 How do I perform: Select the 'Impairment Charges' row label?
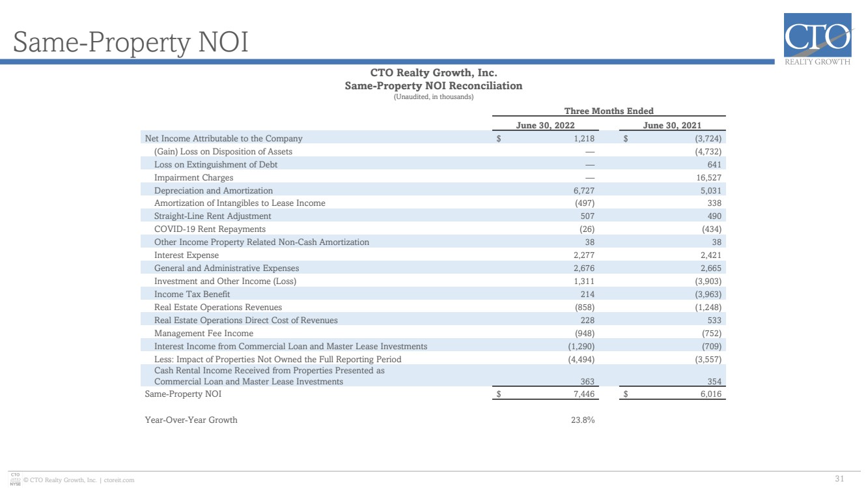[x=193, y=177]
